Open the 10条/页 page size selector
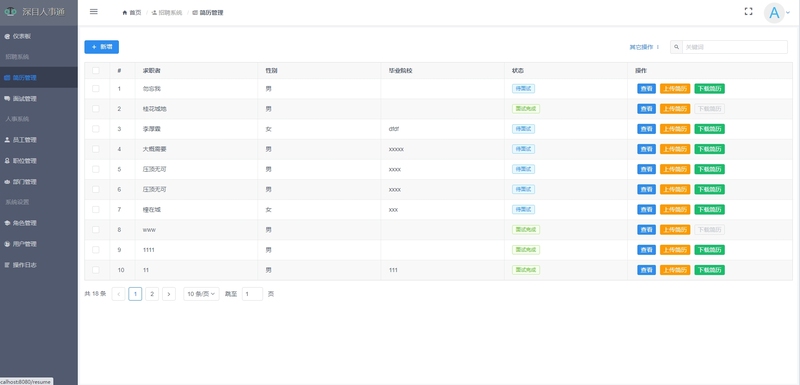 pyautogui.click(x=201, y=294)
